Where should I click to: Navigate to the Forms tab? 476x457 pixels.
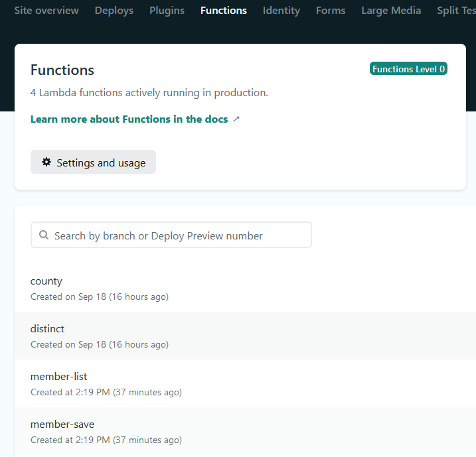331,11
